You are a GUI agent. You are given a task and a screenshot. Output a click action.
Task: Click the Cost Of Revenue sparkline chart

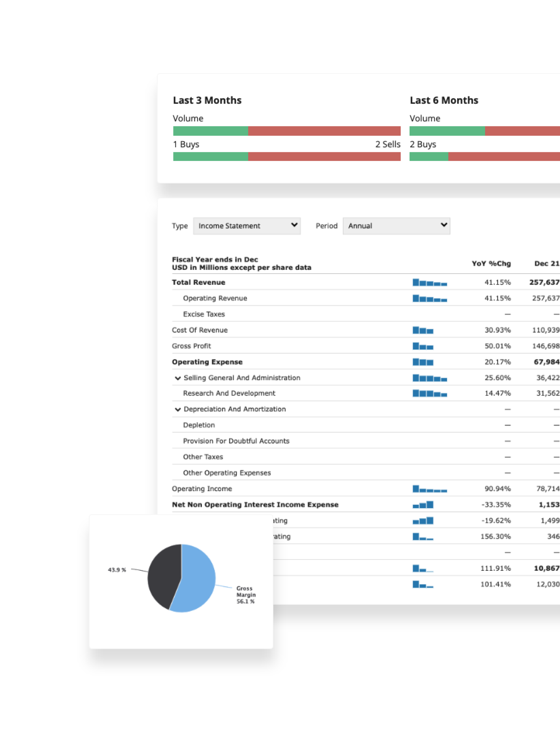tap(423, 330)
